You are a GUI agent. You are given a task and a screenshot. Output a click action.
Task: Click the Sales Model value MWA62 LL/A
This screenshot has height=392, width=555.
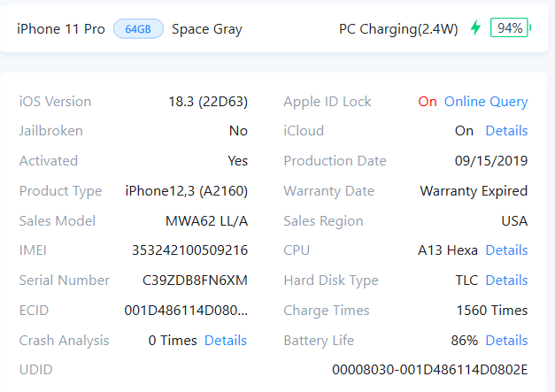coord(206,221)
